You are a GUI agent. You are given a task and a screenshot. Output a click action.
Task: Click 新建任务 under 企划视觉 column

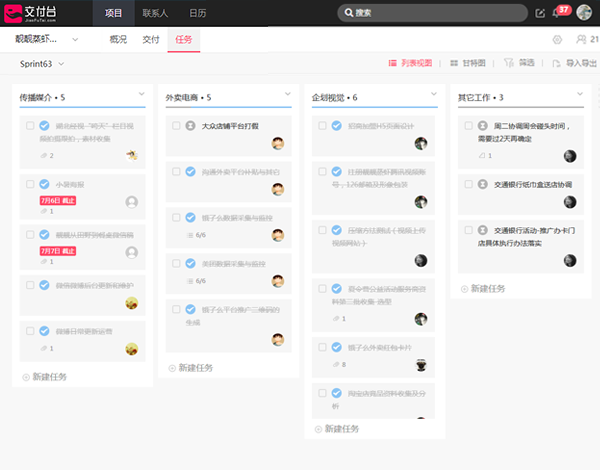337,429
